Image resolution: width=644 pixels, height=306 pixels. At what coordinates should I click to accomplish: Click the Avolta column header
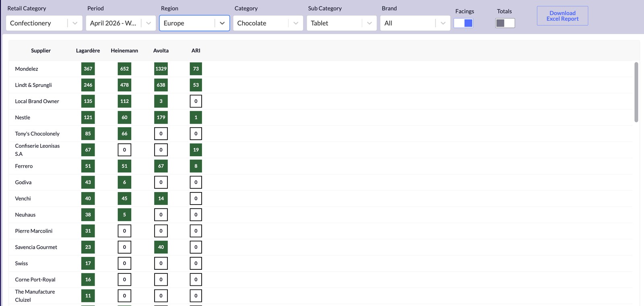click(x=161, y=51)
